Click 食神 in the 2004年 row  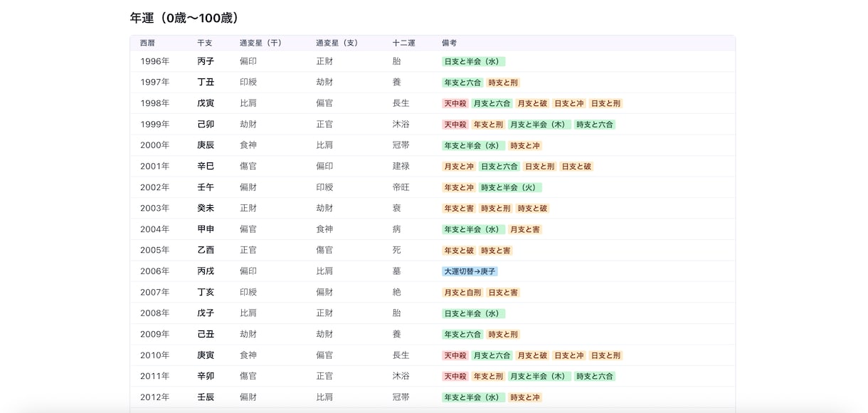click(324, 229)
